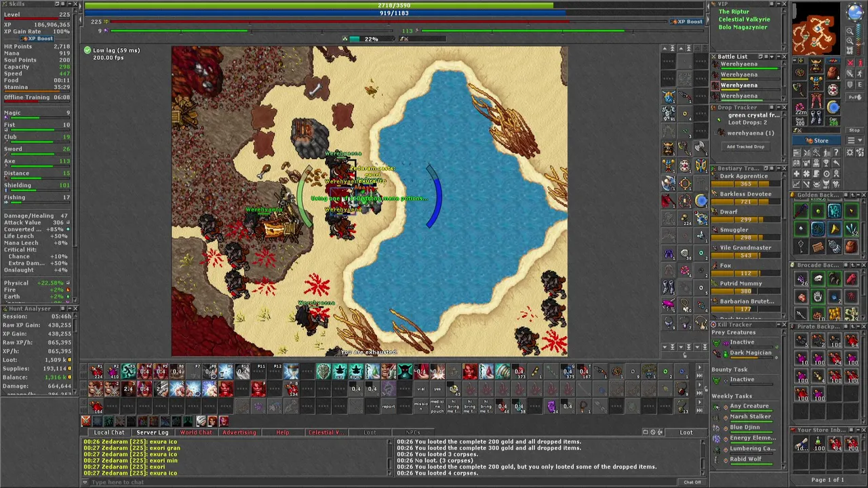Click the vial hotkey slot
868x488 pixels.
point(421,388)
